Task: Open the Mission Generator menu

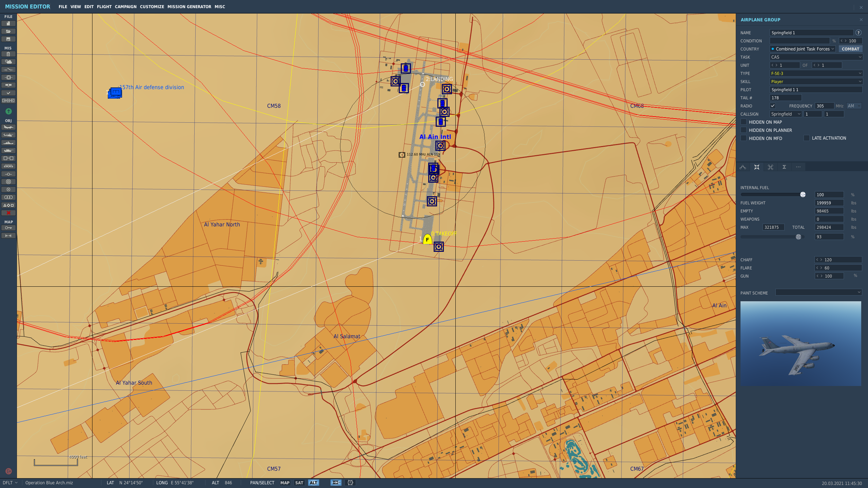Action: [189, 7]
